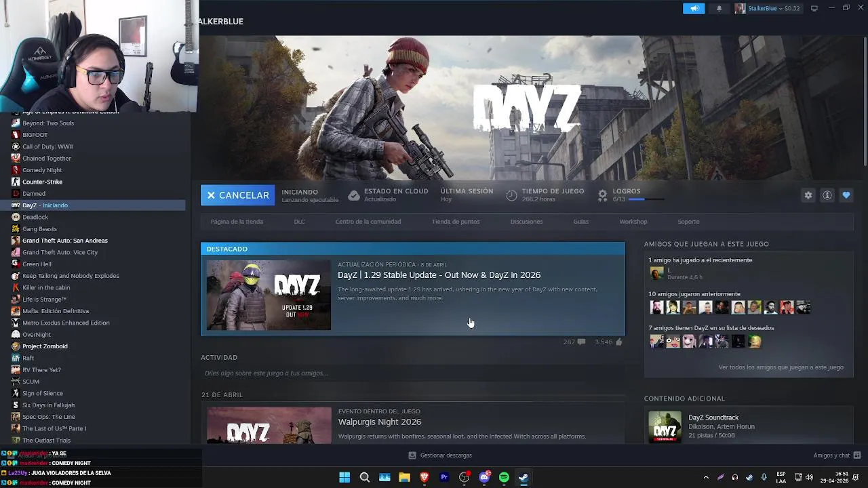
Task: Open the DayZ 1.29 Stable Update headline
Action: coord(439,275)
